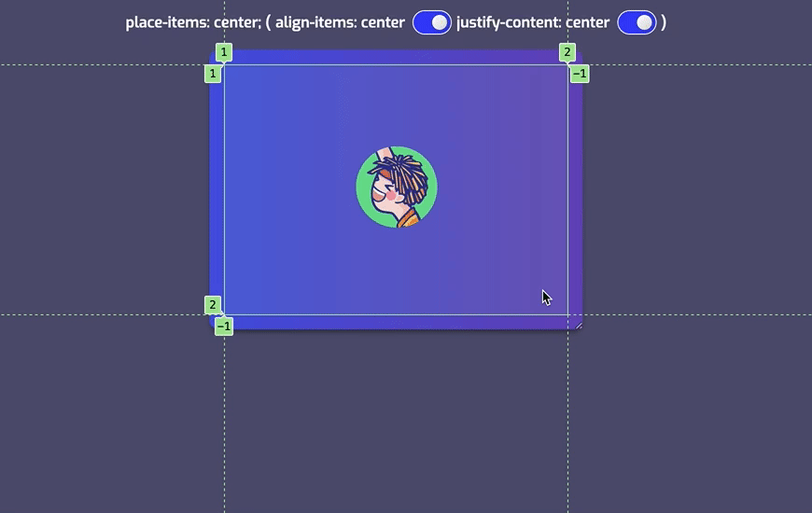Toggle the align-items: center switch
The image size is (812, 513).
tap(431, 22)
